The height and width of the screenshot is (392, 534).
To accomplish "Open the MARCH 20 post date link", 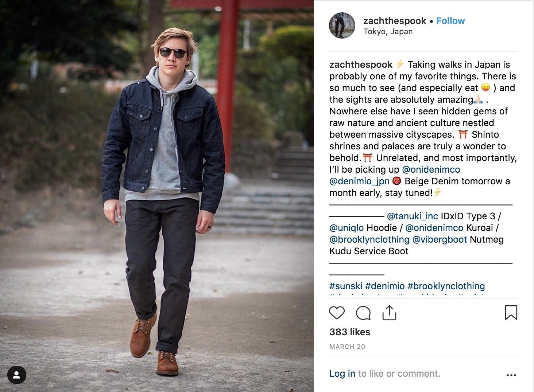I will (347, 347).
